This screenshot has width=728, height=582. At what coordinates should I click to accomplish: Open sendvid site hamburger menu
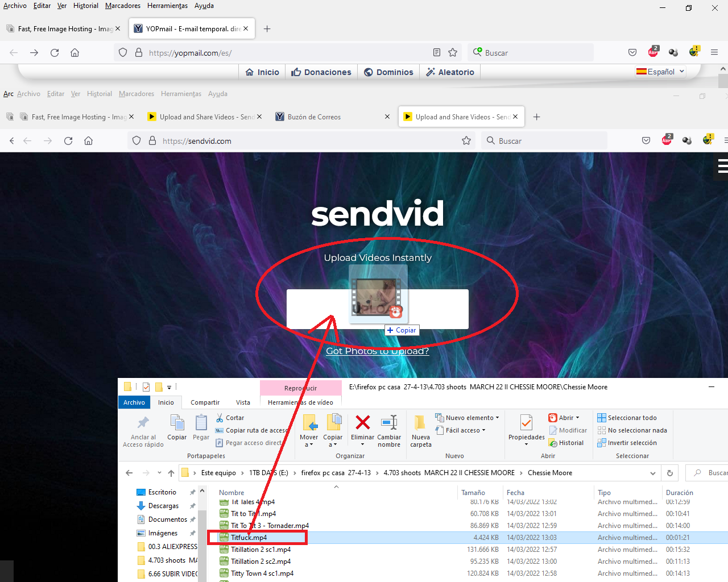[x=722, y=166]
